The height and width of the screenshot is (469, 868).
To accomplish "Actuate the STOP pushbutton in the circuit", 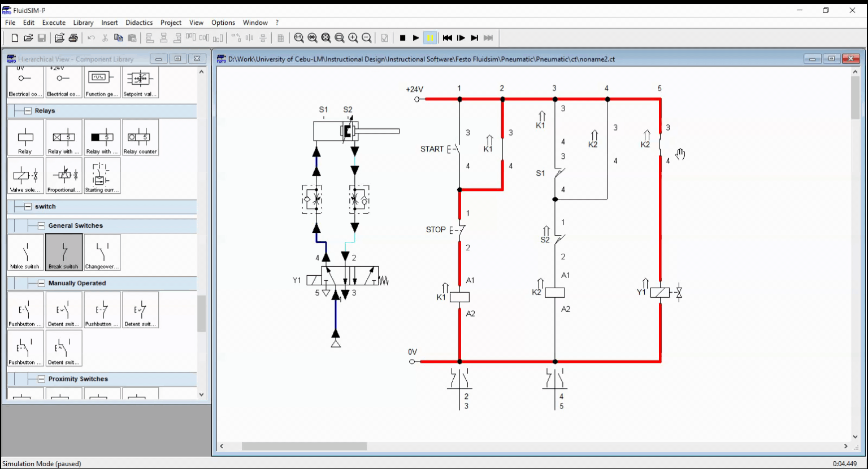I will coord(458,230).
